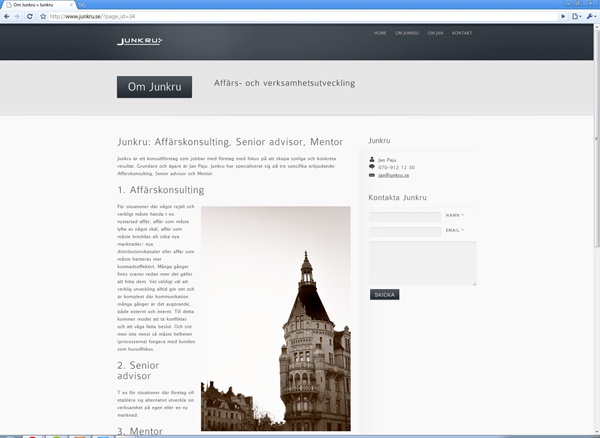Click the browser forward arrow

point(17,16)
